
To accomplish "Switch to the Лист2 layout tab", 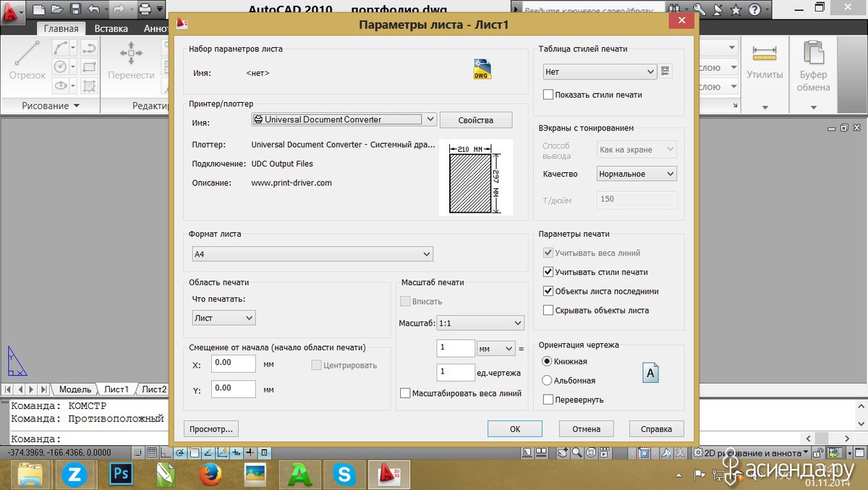I will (153, 389).
